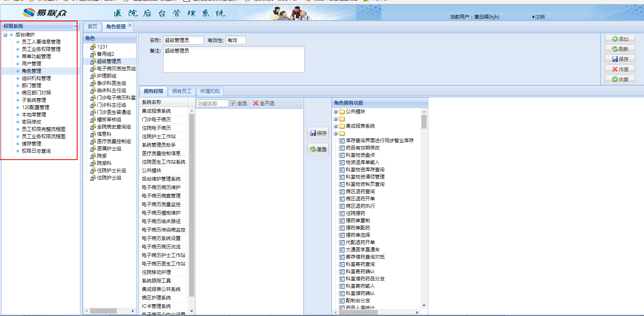Image resolution: width=644 pixels, height=316 pixels.
Task: Select the 大通医学直通车 function icon
Action: pos(342,250)
